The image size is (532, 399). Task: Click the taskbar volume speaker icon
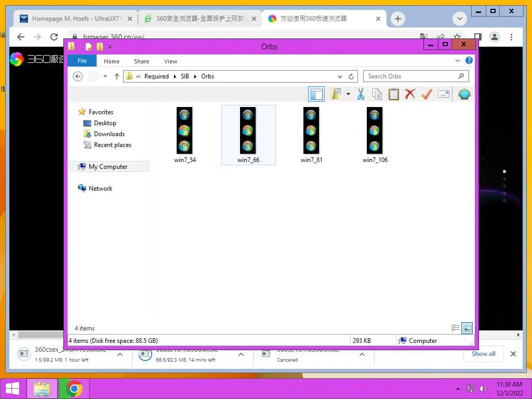coord(483,389)
